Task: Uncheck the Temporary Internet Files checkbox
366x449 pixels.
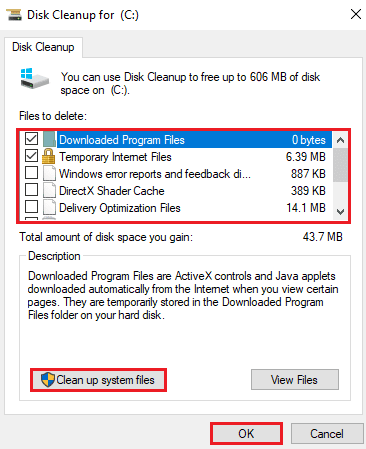Action: point(31,155)
